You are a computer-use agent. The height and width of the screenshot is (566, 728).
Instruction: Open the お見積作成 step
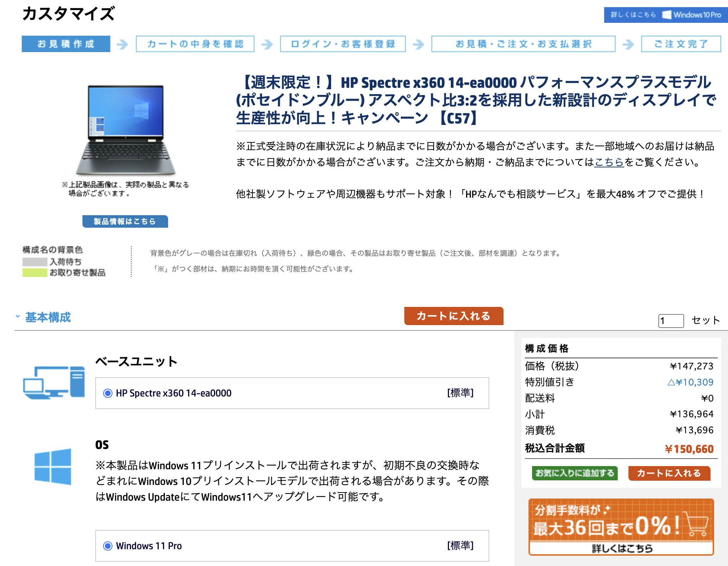click(66, 44)
